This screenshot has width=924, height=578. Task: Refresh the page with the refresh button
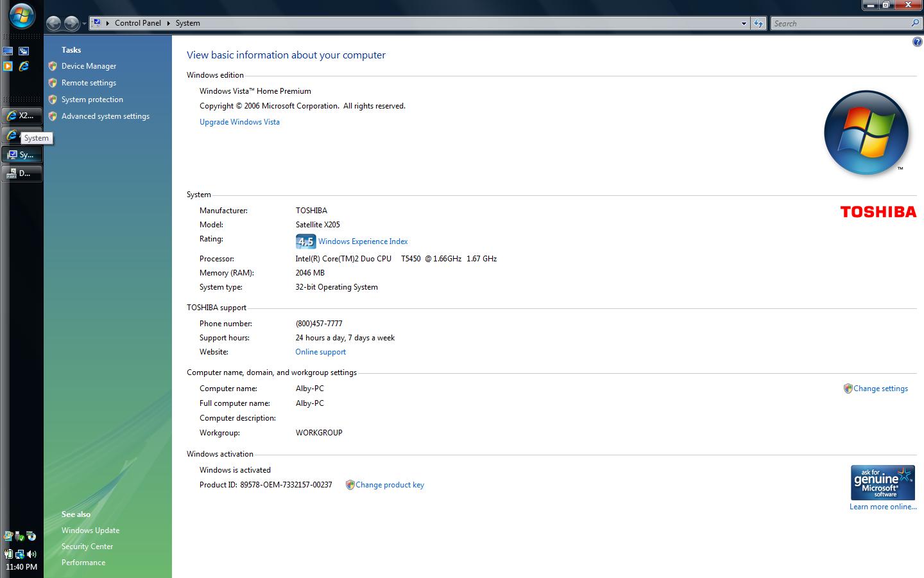point(758,24)
